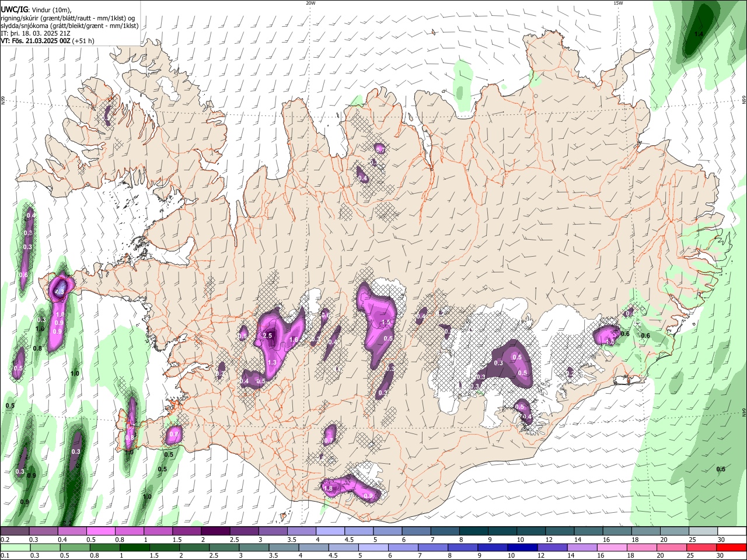This screenshot has height=560, width=747.
Task: Click the 'VT: Fös. 21.03.2025 00Z (+51 h)' line
Action: 47,41
